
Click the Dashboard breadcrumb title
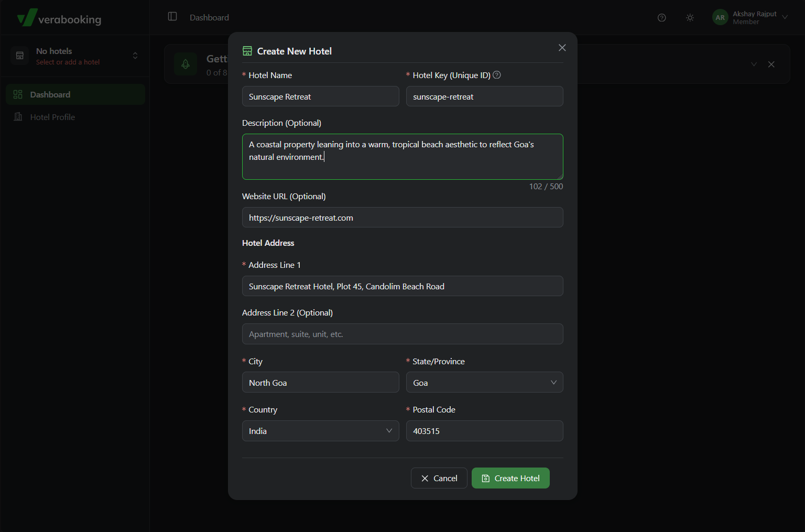(x=209, y=17)
